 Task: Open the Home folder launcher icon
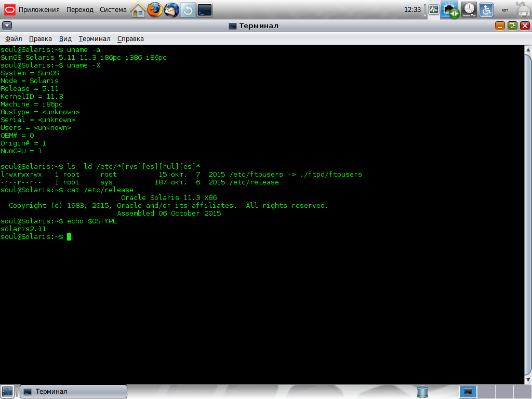[x=138, y=10]
